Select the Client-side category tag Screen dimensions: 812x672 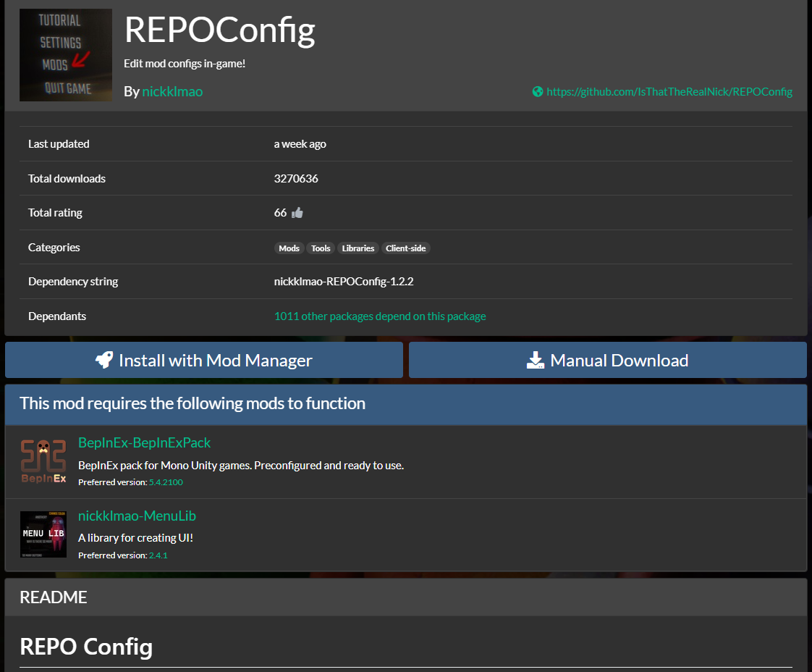click(405, 248)
